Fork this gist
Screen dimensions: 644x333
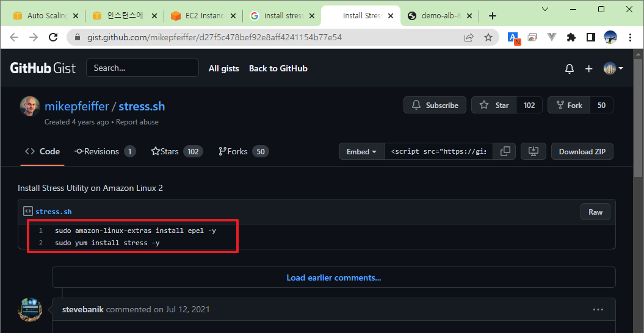[569, 105]
